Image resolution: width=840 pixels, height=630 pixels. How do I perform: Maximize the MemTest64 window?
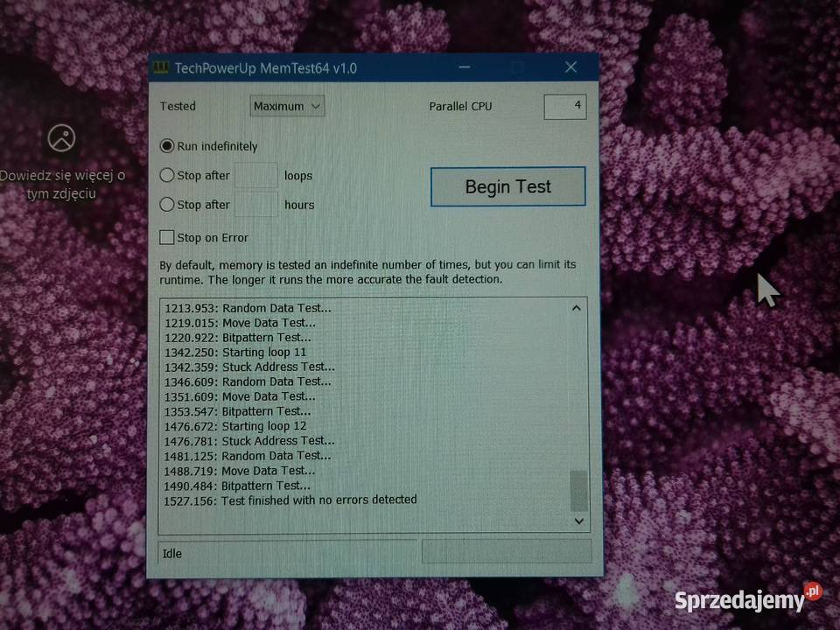click(517, 67)
